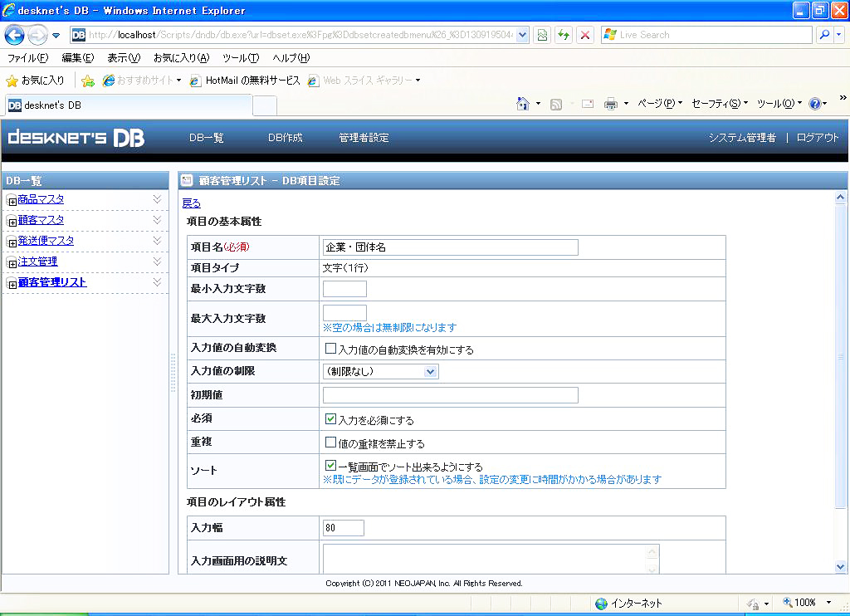Click the 項目名 text input field
Viewport: 850px width, 616px height.
click(x=450, y=247)
